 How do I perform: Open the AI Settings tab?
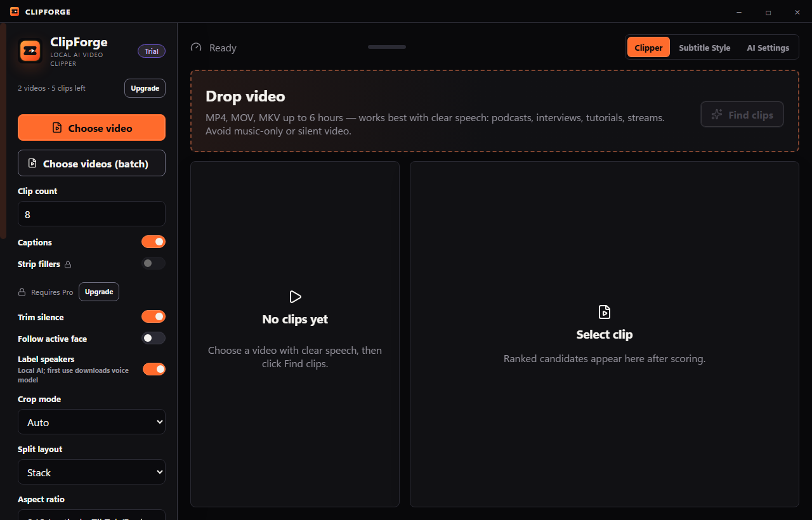tap(768, 48)
